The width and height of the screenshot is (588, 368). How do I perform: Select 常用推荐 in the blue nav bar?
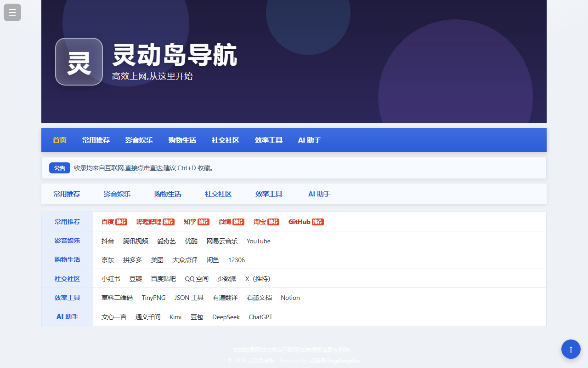[96, 140]
